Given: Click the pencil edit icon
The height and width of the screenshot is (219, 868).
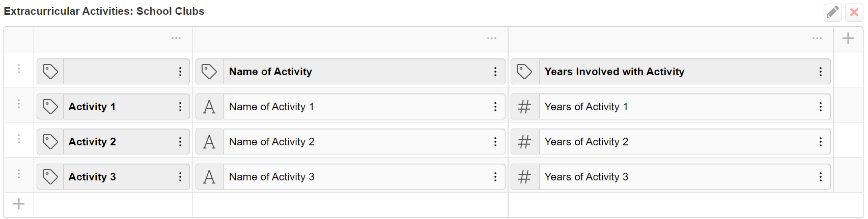Looking at the screenshot, I should [x=833, y=12].
